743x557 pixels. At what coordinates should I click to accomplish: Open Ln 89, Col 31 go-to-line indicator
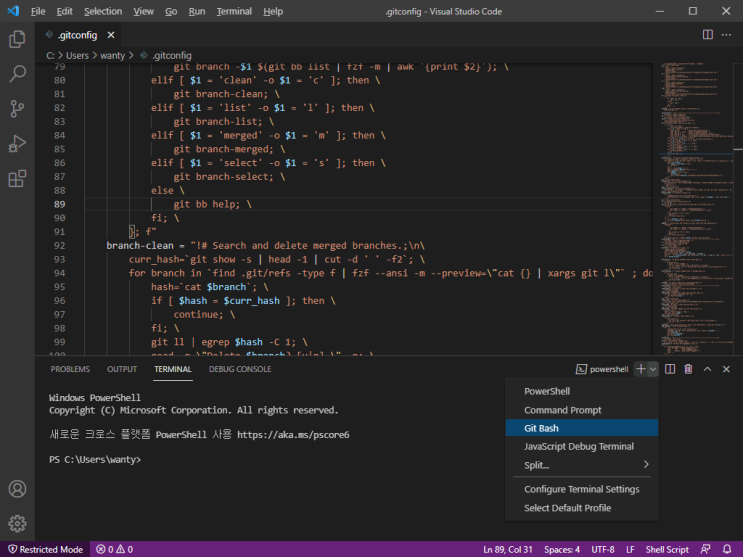pos(507,549)
